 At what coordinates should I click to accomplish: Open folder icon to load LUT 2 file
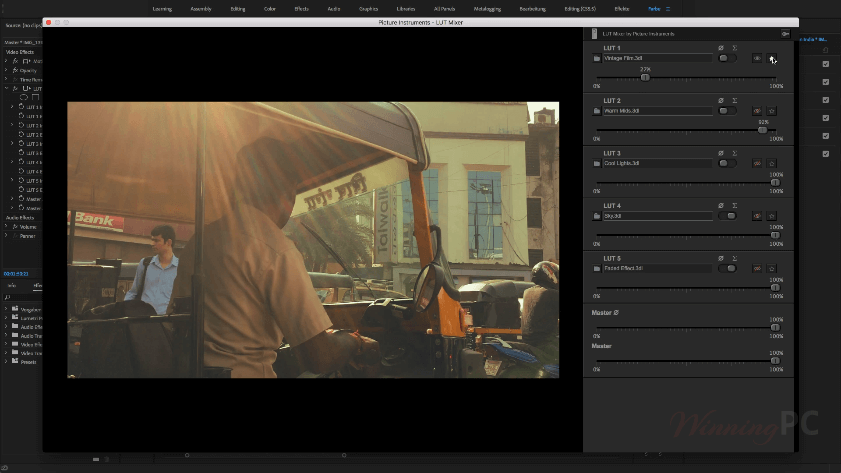click(x=596, y=111)
